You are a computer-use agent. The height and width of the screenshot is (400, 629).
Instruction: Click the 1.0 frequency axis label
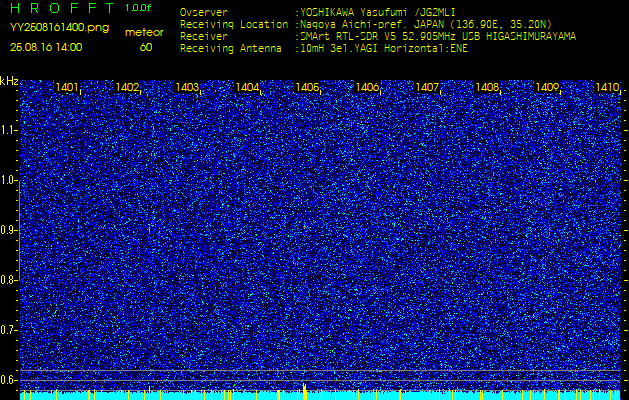(8, 181)
